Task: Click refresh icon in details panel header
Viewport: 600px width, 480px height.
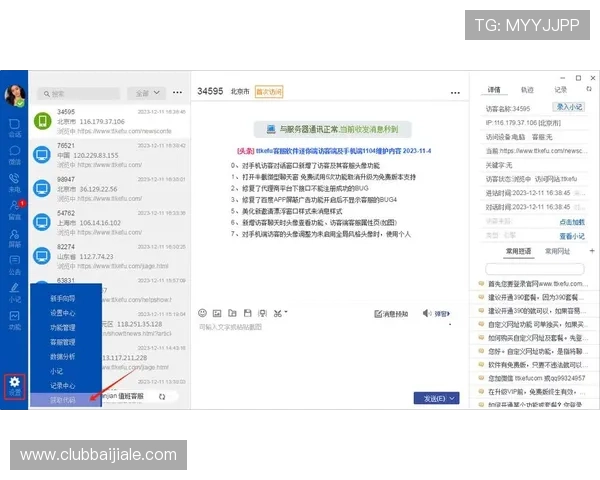Action: (x=589, y=89)
